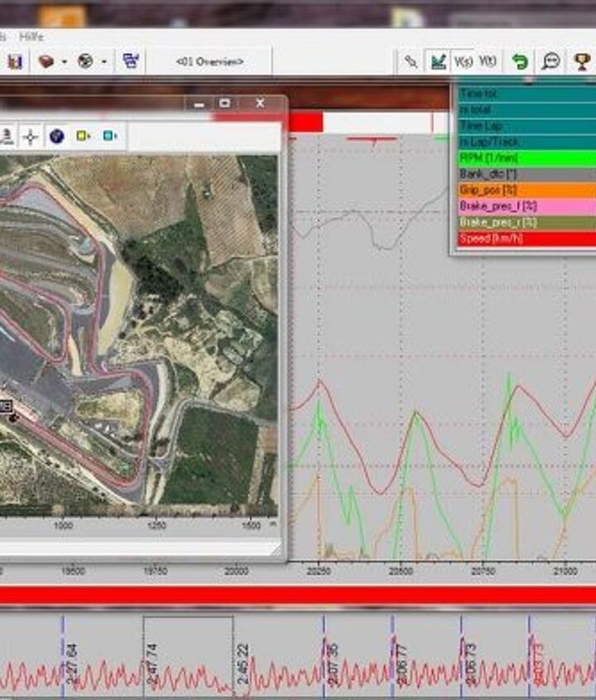This screenshot has height=700, width=596.
Task: Select the RPM [1/min] channel entry
Action: pos(525,157)
